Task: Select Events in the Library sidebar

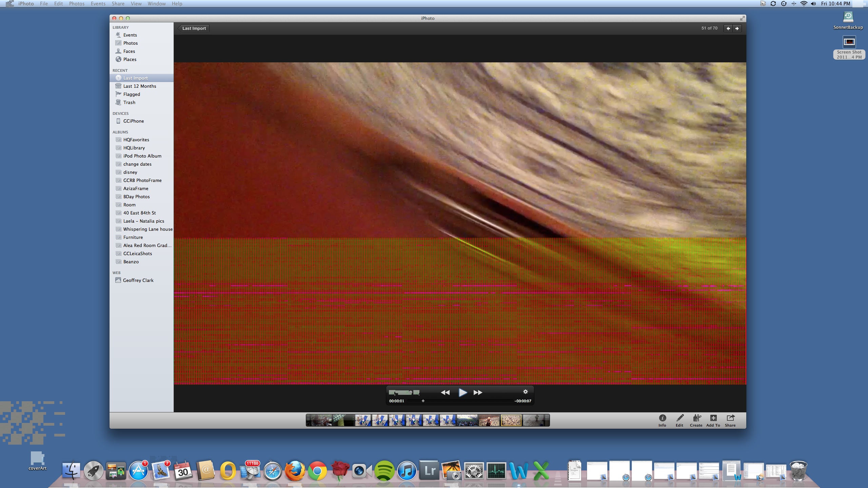Action: pyautogui.click(x=130, y=35)
